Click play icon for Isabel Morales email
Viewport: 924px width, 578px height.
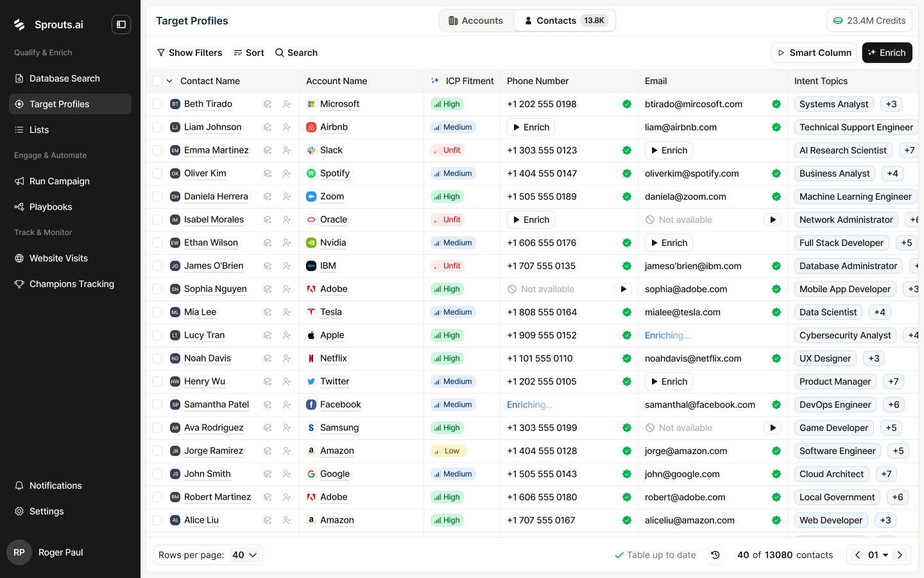[773, 220]
